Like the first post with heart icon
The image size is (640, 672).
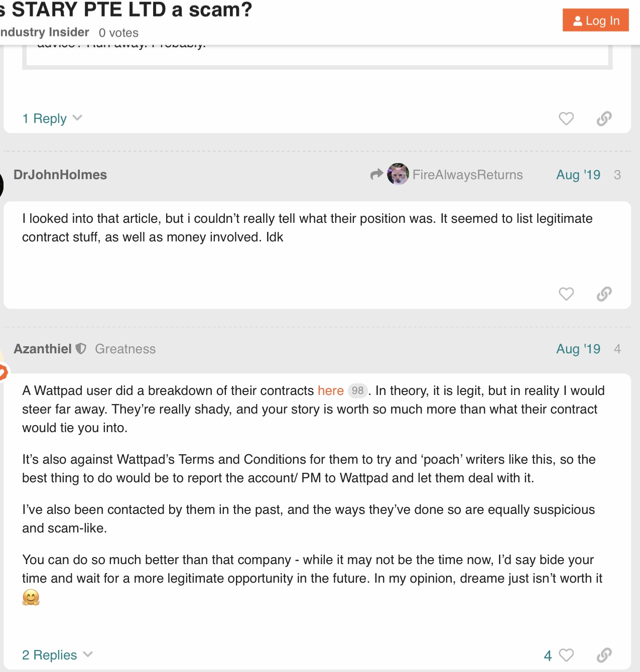pos(566,118)
